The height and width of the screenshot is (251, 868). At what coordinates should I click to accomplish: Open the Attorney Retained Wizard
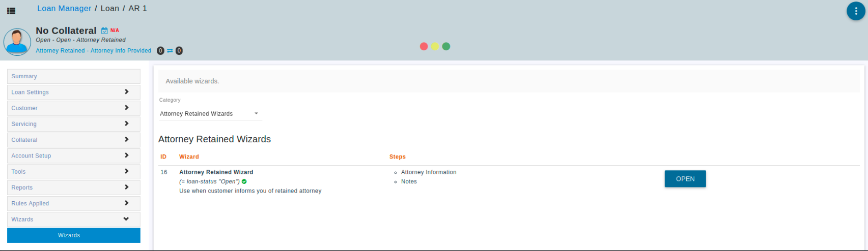(x=685, y=179)
